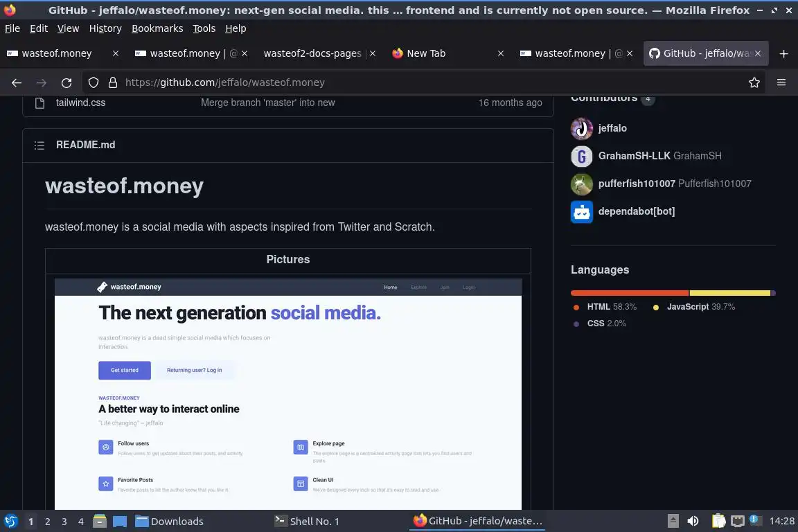Click the "Languages" sidebar heading
The image size is (798, 532).
click(599, 270)
